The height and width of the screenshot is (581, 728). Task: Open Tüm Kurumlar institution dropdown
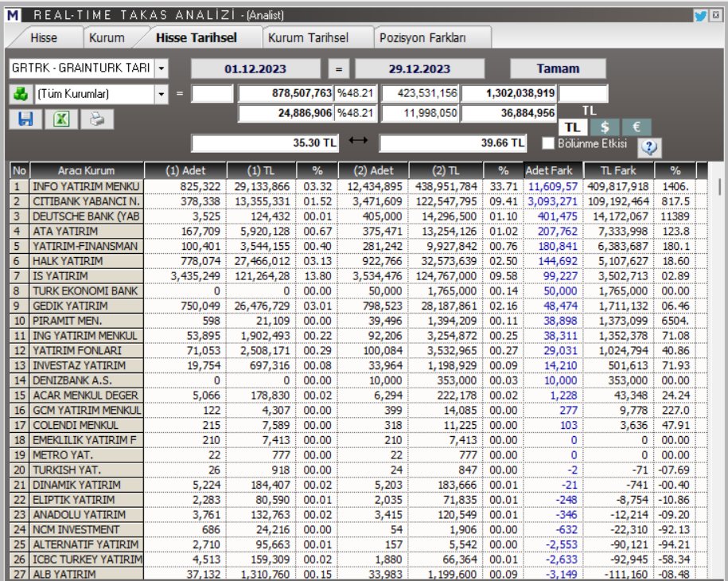pos(161,94)
